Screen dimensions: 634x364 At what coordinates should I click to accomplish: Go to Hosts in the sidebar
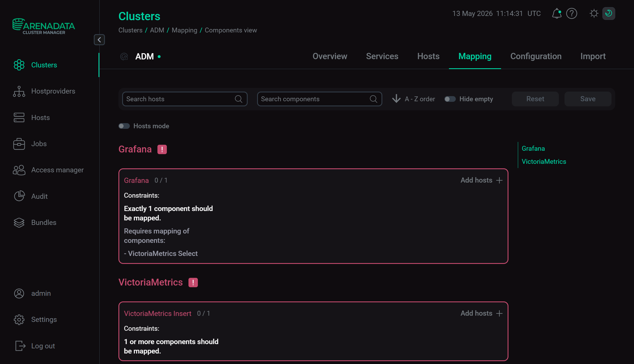[x=40, y=118]
